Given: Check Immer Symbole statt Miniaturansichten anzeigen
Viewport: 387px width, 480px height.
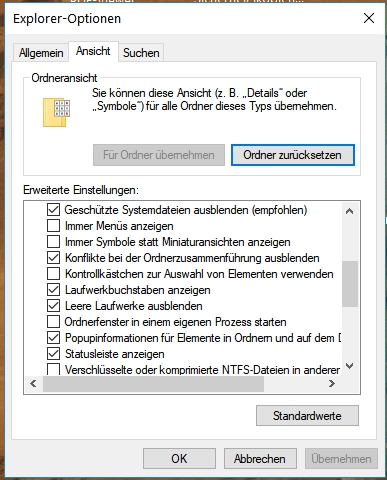Looking at the screenshot, I should (53, 242).
